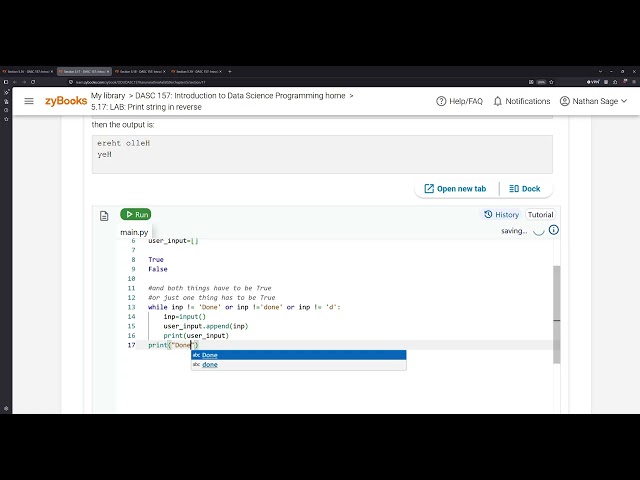
Task: Click 'True' on line 8
Action: [x=156, y=260]
